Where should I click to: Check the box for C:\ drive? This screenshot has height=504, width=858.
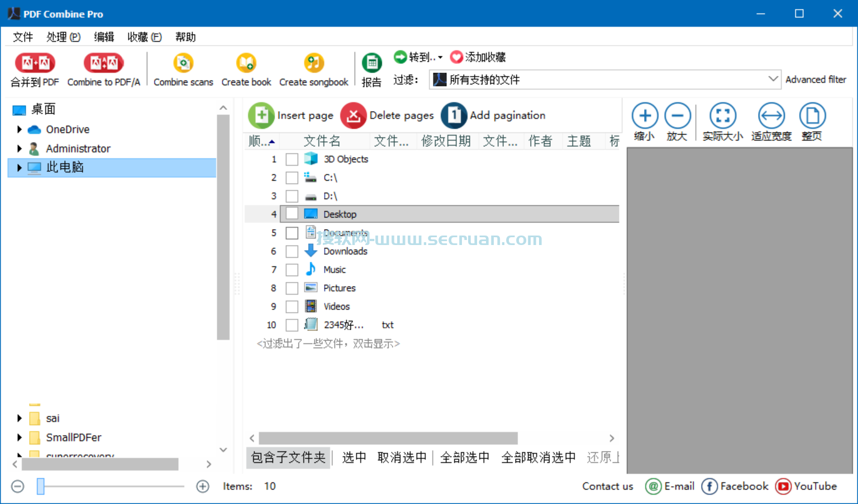[x=292, y=178]
